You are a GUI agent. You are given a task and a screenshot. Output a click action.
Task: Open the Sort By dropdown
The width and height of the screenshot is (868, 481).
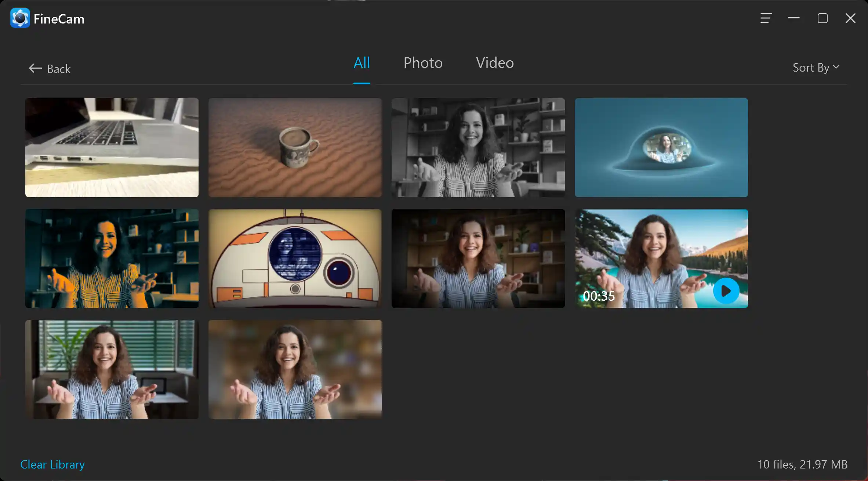coord(815,67)
